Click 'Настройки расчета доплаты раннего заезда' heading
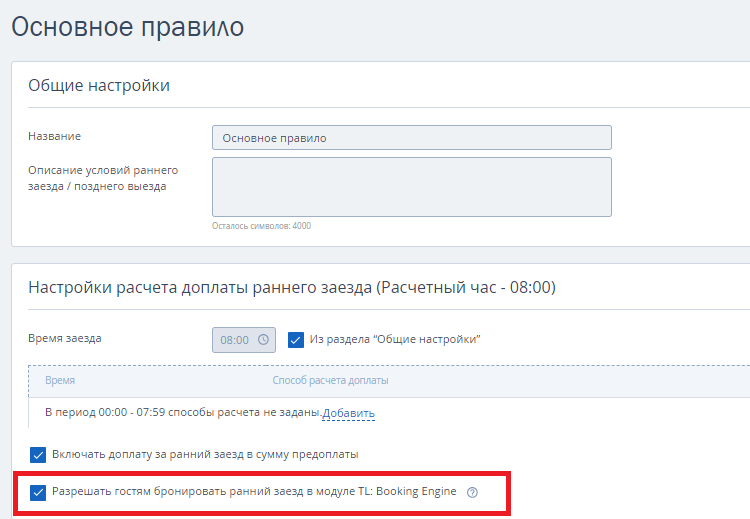Screen dimensions: 750x519 [x=292, y=287]
